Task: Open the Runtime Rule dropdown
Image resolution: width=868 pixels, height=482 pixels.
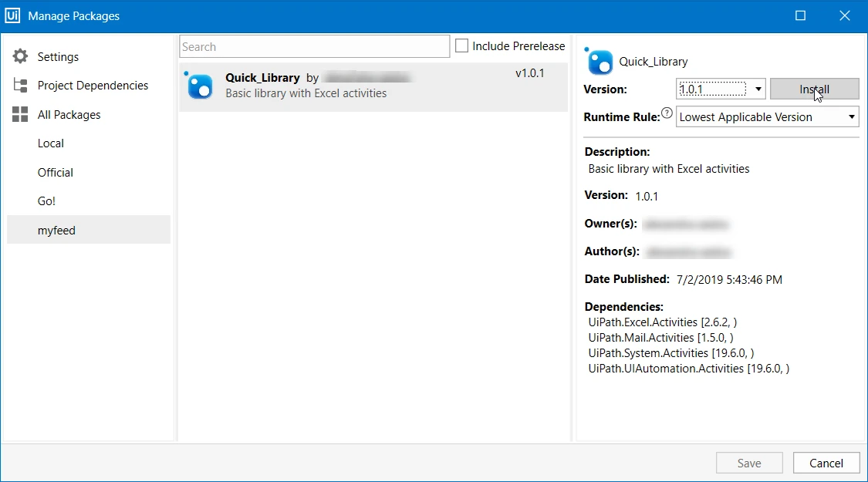Action: (x=767, y=116)
